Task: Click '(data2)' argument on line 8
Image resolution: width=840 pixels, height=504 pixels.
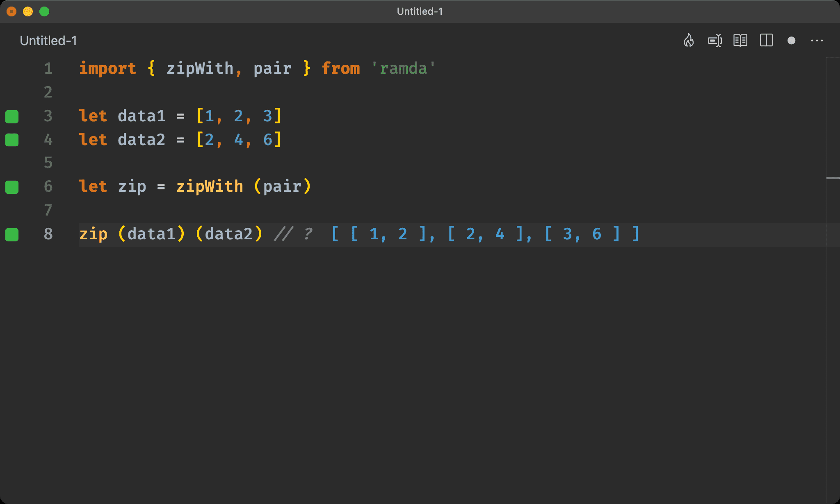Action: (x=229, y=234)
